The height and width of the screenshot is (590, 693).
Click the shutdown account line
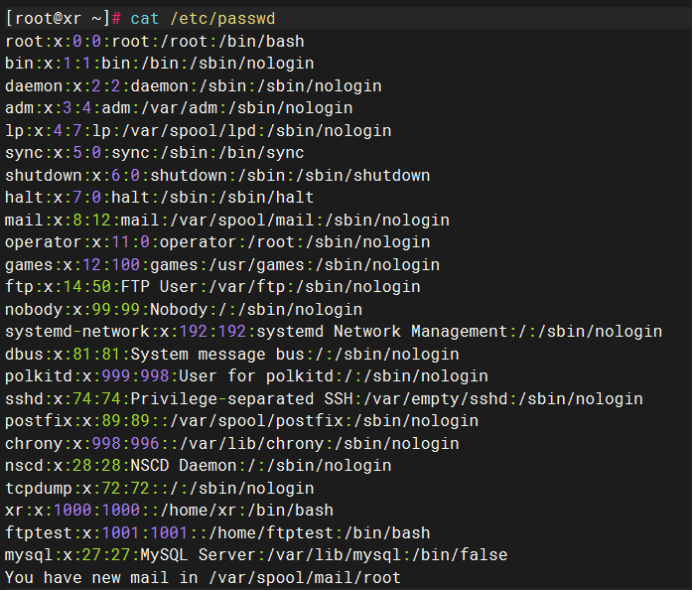pyautogui.click(x=217, y=175)
